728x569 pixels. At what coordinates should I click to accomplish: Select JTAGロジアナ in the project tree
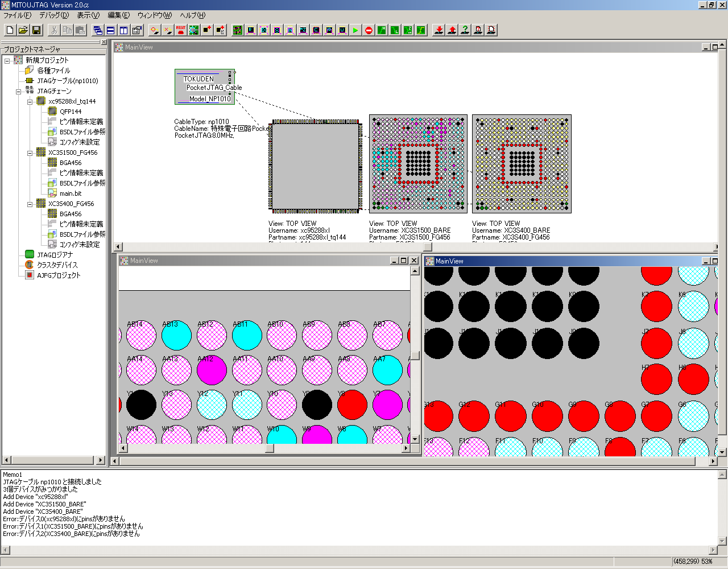55,255
